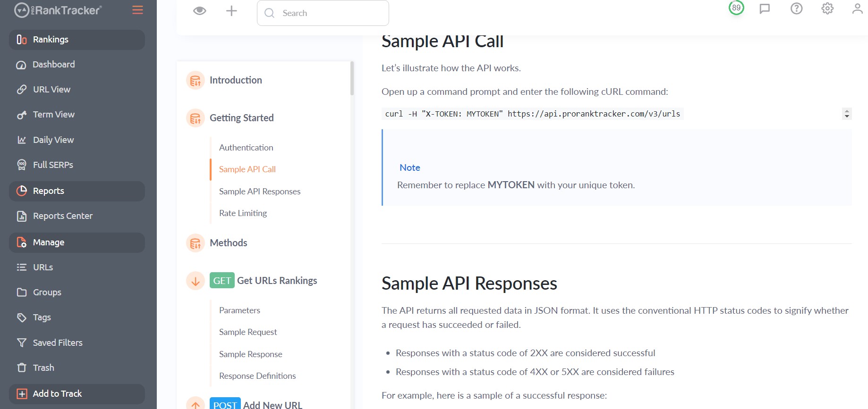Click the Full SERPs badge icon
Viewport: 868px width, 409px height.
click(22, 165)
